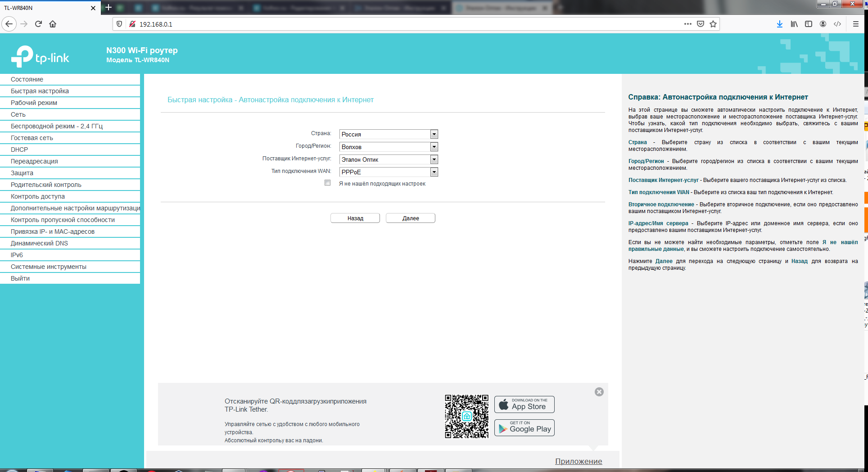Open the Google Play download badge
Viewport: 868px width, 472px height.
[524, 427]
